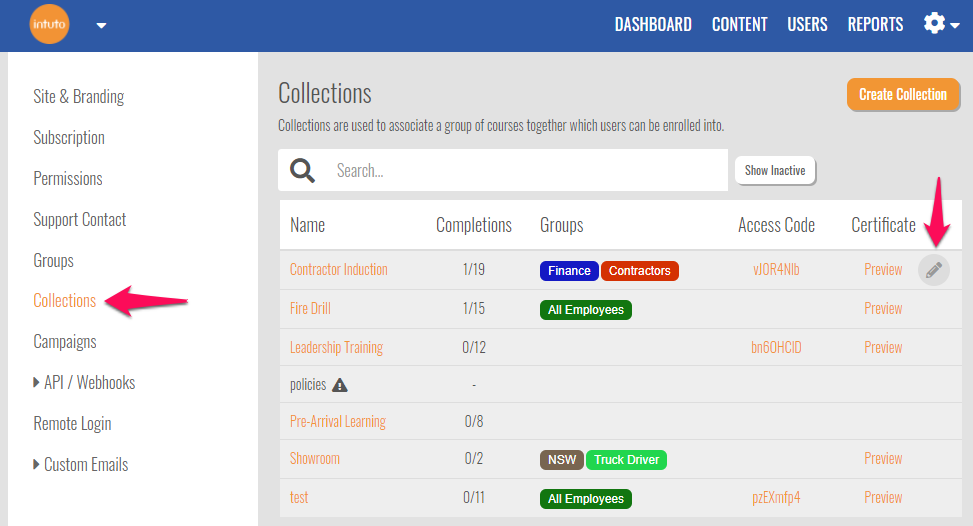Open the Content menu
Viewport: 973px width, 526px height.
[739, 25]
